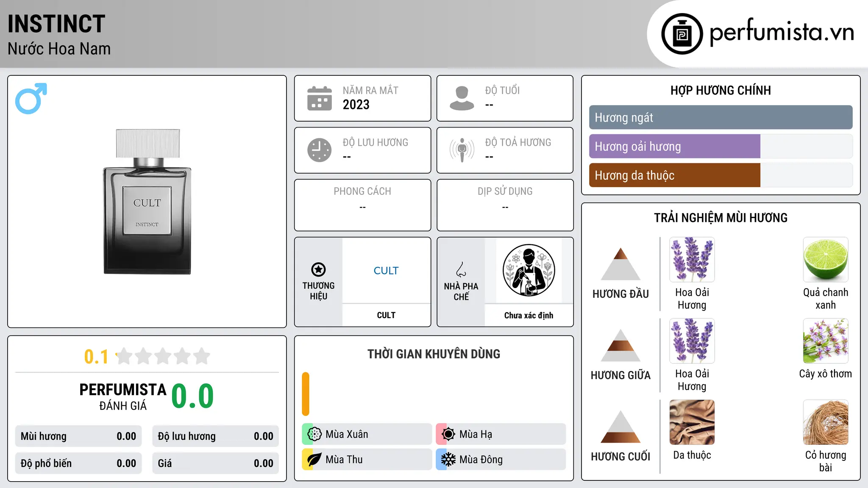Click the Hợp hương chính heading

[x=721, y=90]
